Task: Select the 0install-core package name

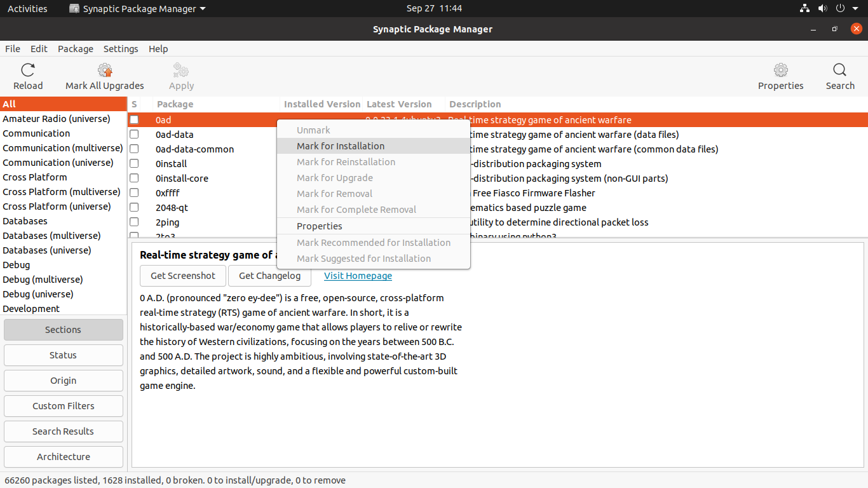Action: pos(182,179)
